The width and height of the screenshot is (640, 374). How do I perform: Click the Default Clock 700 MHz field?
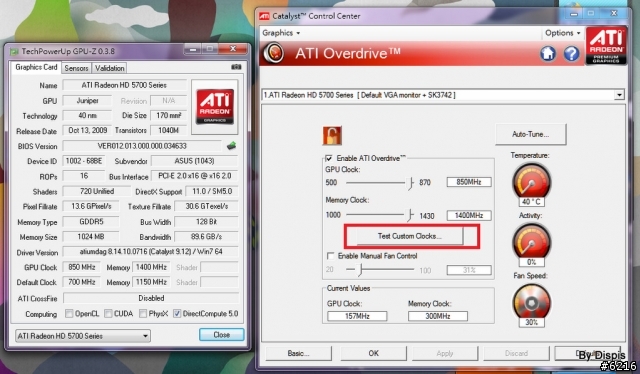[82, 282]
